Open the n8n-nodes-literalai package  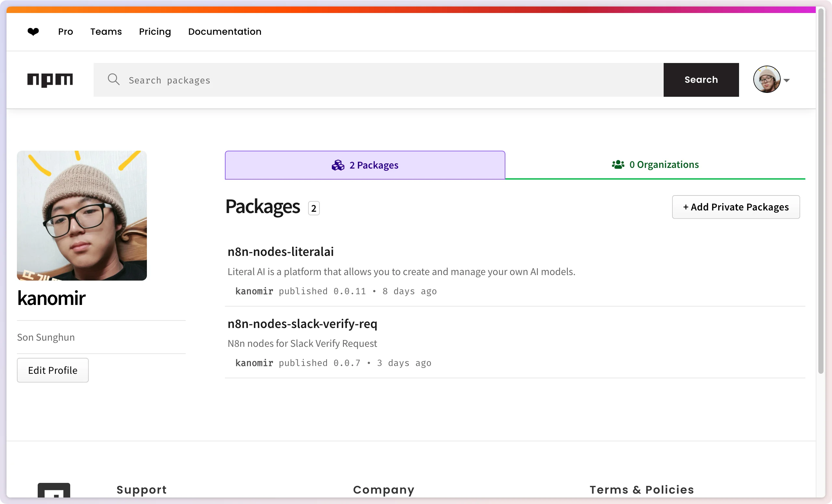(x=280, y=251)
